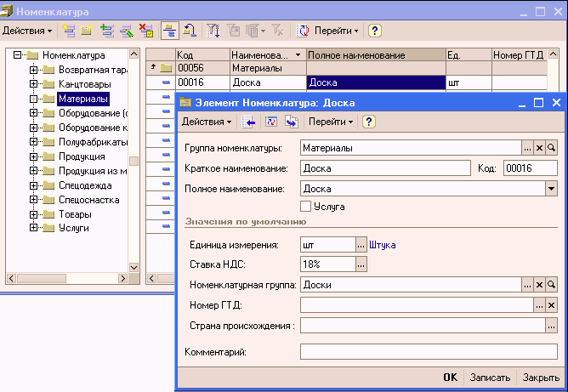Click the add new group folder icon
Image resolution: width=568 pixels, height=392 pixels.
tap(87, 31)
